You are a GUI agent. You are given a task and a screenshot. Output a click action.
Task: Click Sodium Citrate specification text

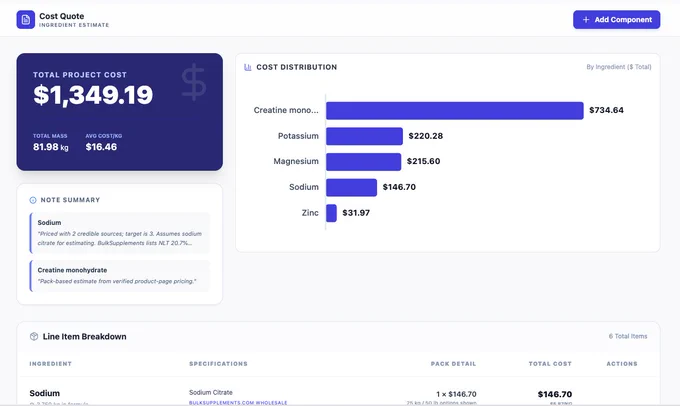coord(211,393)
